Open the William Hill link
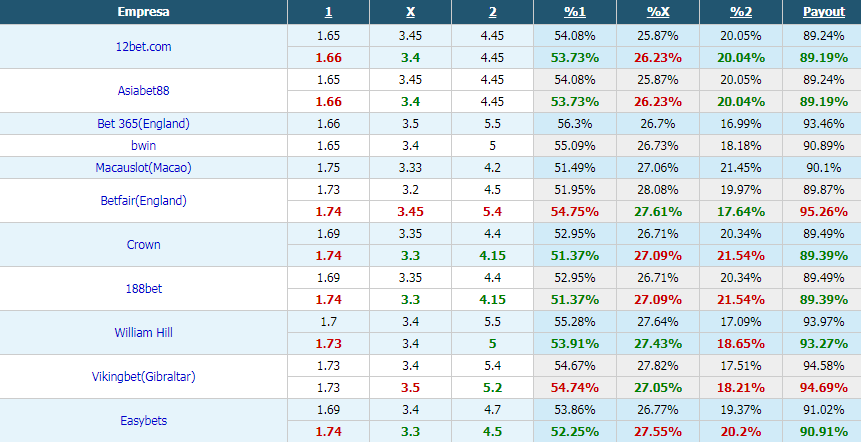 [143, 332]
